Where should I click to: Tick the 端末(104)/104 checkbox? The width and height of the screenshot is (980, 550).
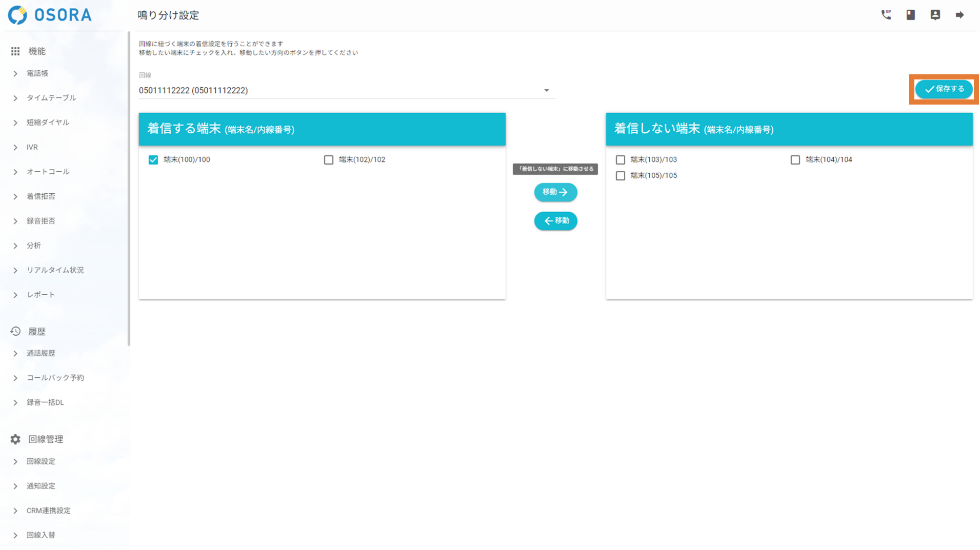click(x=795, y=160)
